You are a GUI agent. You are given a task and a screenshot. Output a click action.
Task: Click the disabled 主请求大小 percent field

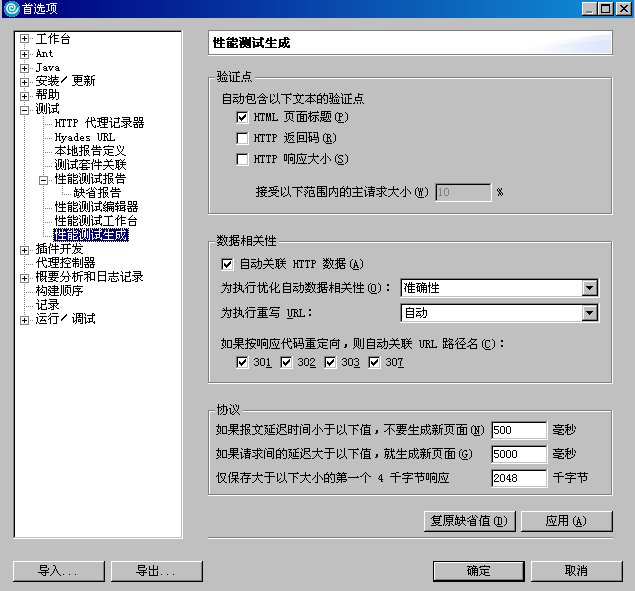463,192
